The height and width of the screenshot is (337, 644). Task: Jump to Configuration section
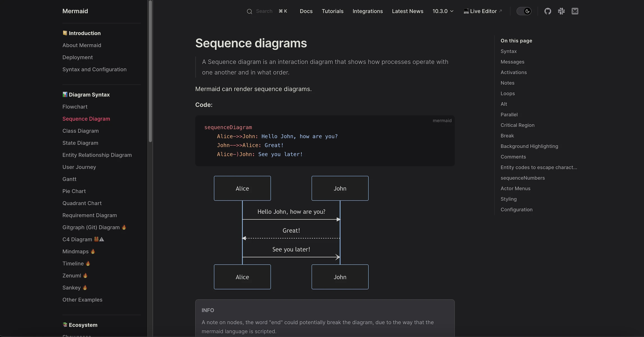(516, 210)
